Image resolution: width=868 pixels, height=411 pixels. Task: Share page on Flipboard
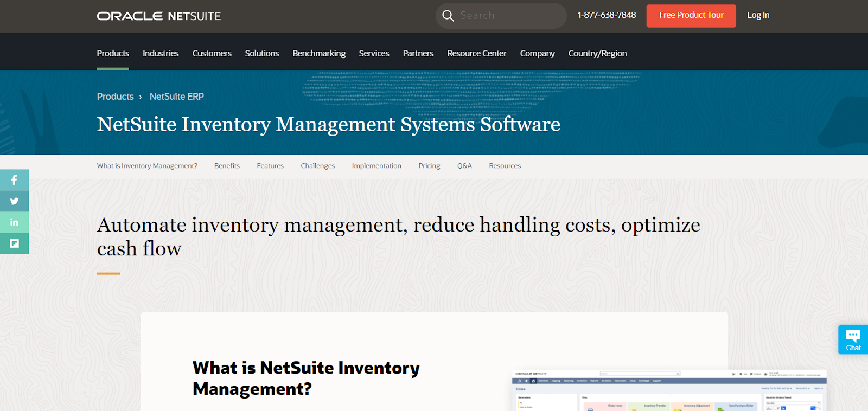(x=14, y=243)
